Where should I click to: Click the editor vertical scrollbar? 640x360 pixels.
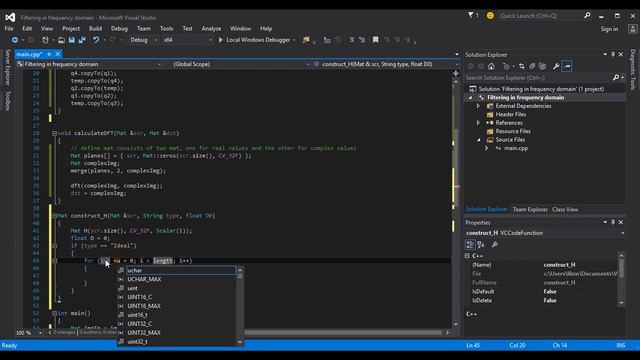point(456,202)
